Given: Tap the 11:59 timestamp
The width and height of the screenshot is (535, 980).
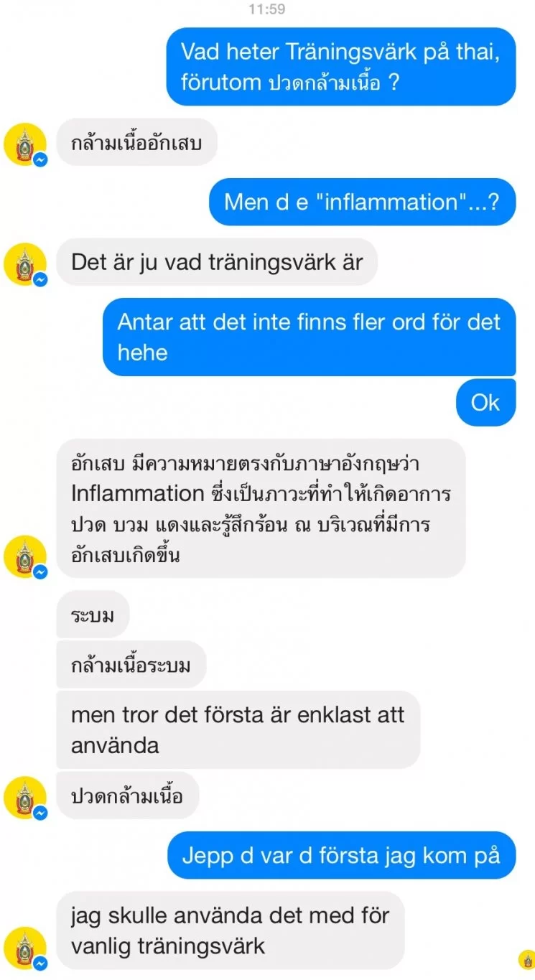Looking at the screenshot, I should pos(267,9).
